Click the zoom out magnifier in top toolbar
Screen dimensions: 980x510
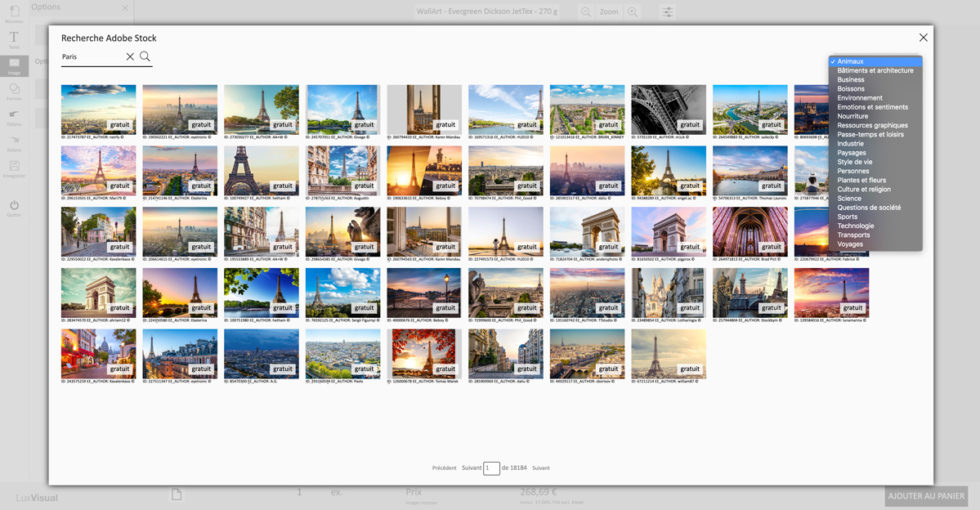tap(585, 12)
